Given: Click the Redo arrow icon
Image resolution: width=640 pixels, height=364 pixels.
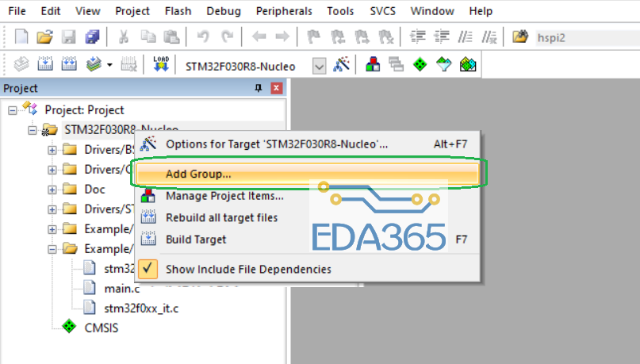Looking at the screenshot, I should pos(227,37).
